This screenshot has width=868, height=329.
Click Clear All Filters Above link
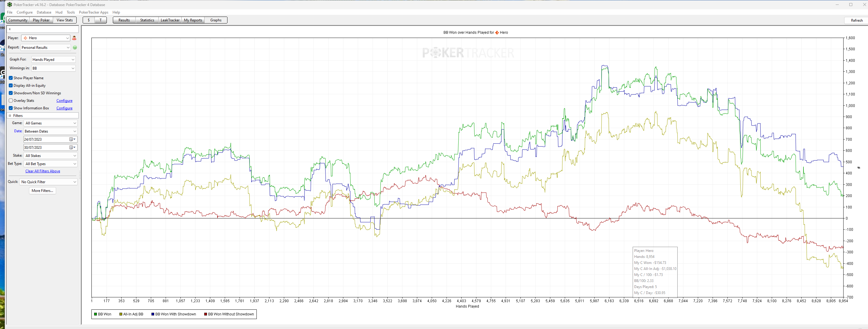43,171
